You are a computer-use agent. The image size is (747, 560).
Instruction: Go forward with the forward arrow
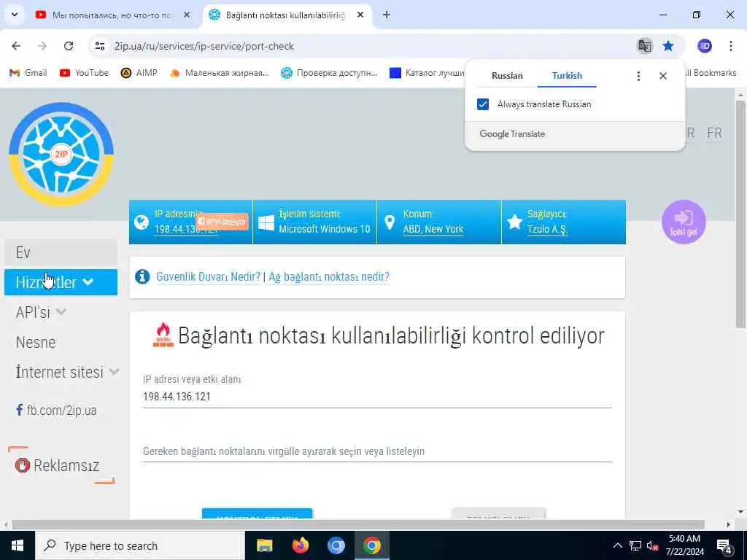coord(42,46)
